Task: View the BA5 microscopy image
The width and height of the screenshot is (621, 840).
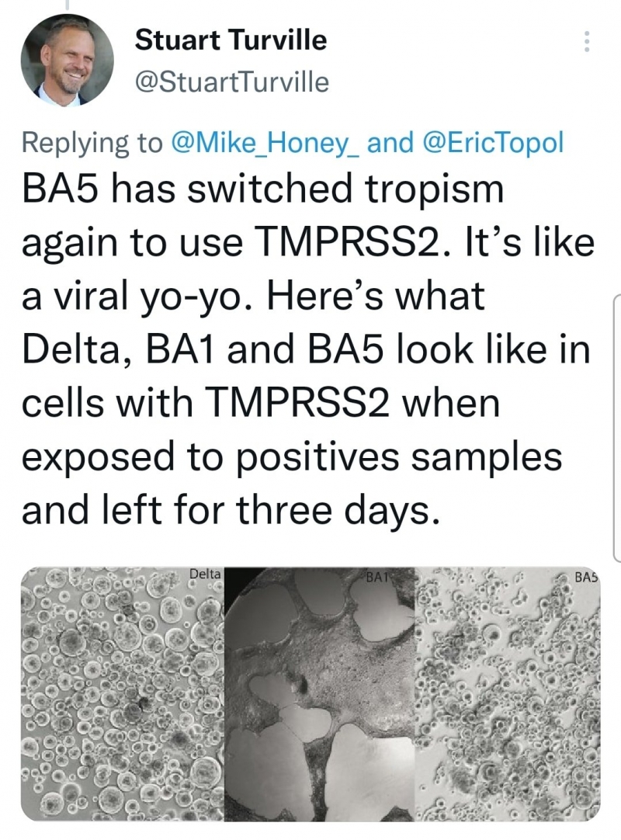Action: click(x=508, y=694)
